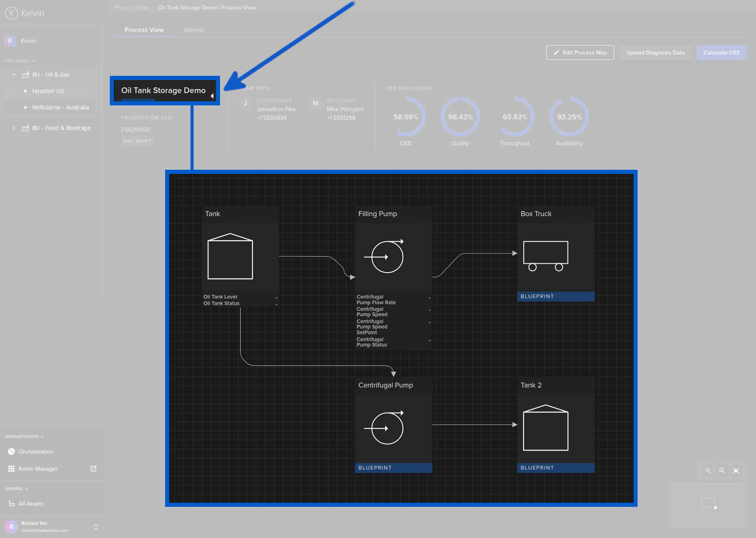Collapse the BU - Oil & Gas tree
The image size is (756, 538).
tap(14, 74)
